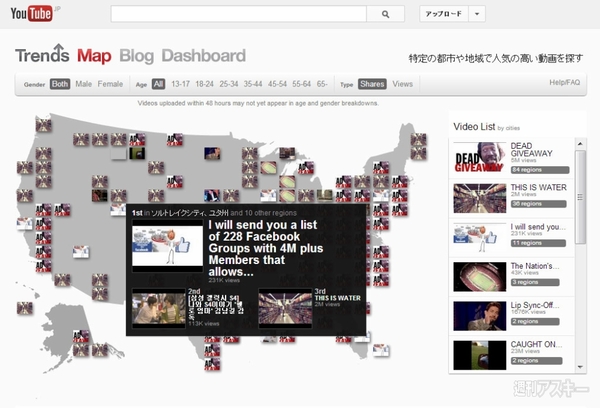Click the video list scrollbar thumb
This screenshot has height=408, width=600.
click(580, 197)
